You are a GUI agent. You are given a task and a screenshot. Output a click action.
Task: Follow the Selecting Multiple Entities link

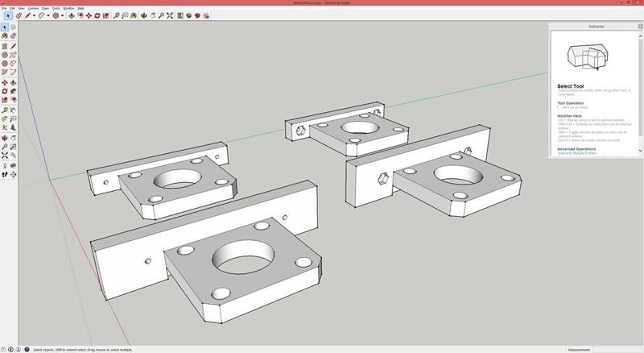coord(577,153)
